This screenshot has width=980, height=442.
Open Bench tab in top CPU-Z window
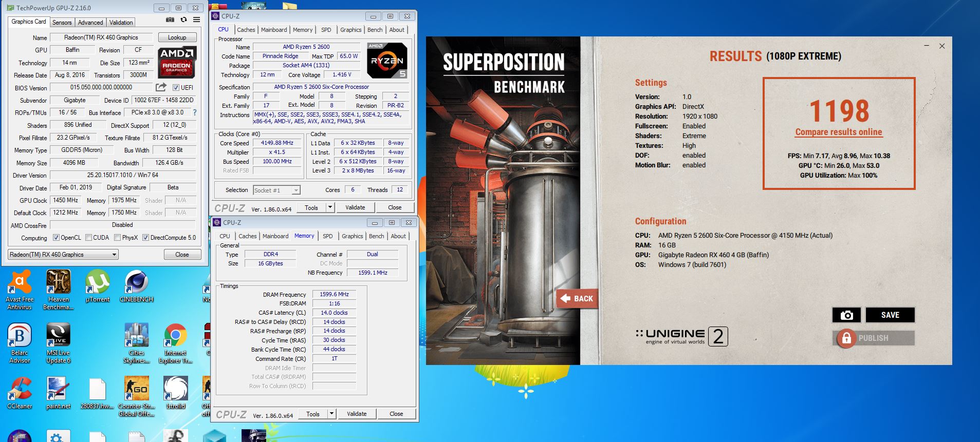point(375,30)
